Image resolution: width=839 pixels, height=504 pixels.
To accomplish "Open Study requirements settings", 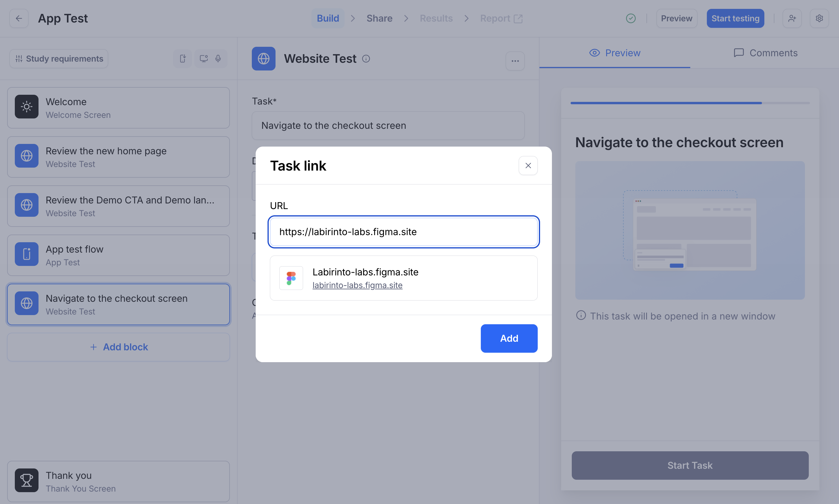I will 59,59.
